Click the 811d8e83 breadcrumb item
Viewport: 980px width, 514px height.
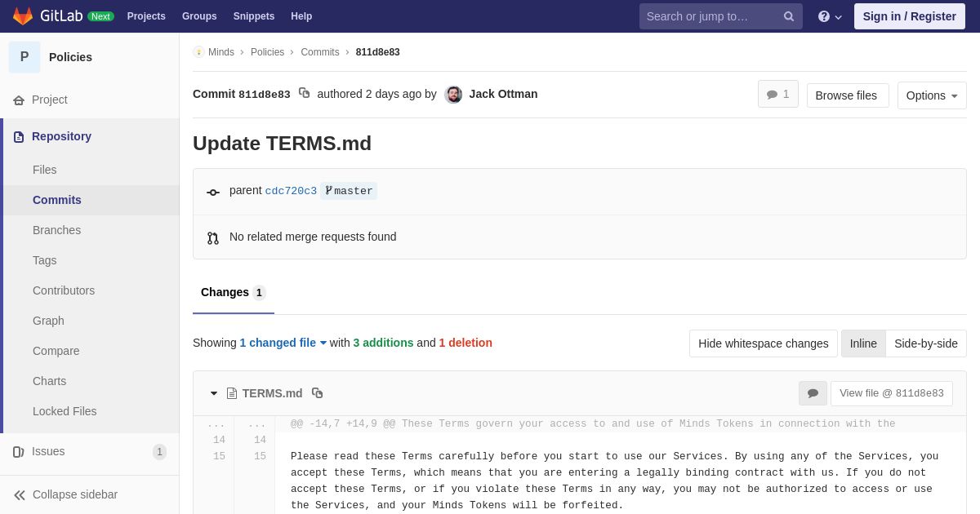tap(378, 52)
